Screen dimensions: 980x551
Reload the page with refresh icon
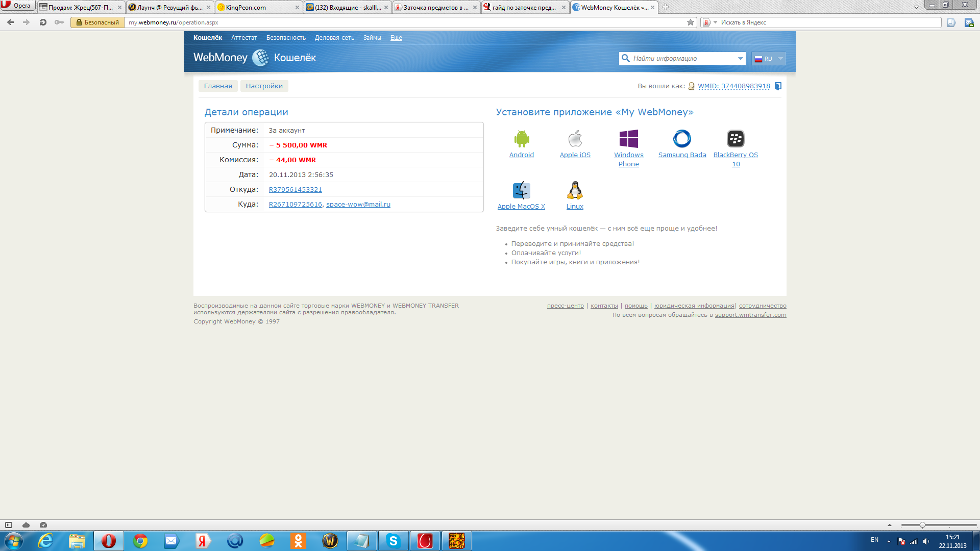43,22
